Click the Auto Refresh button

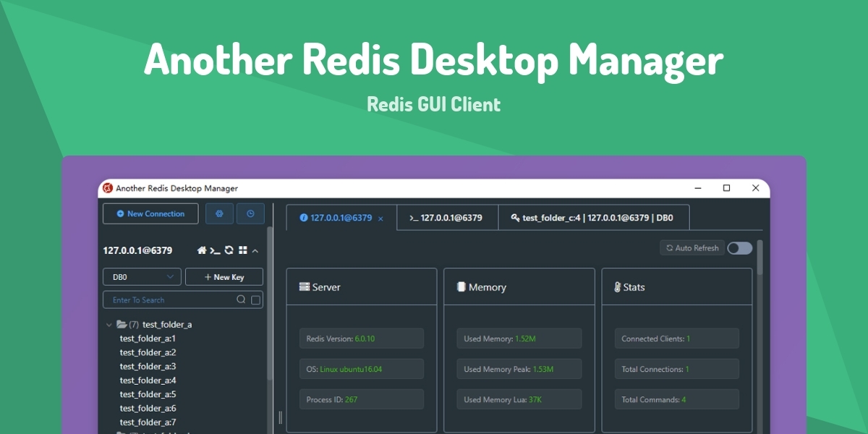(x=692, y=248)
